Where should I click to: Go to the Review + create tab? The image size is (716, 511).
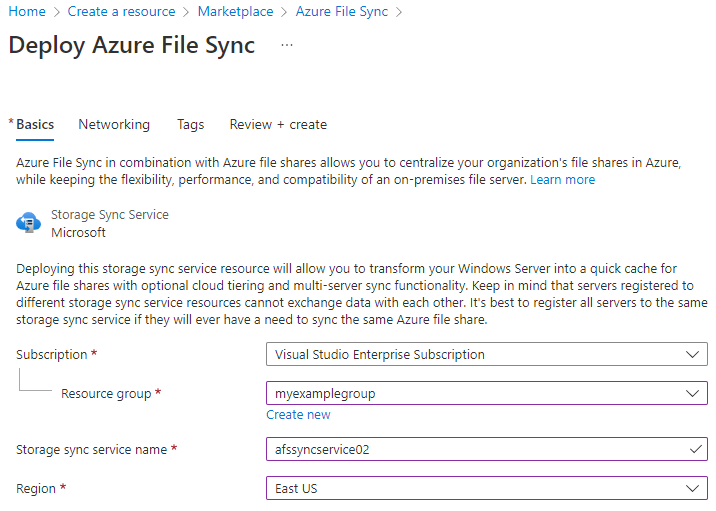tap(278, 125)
